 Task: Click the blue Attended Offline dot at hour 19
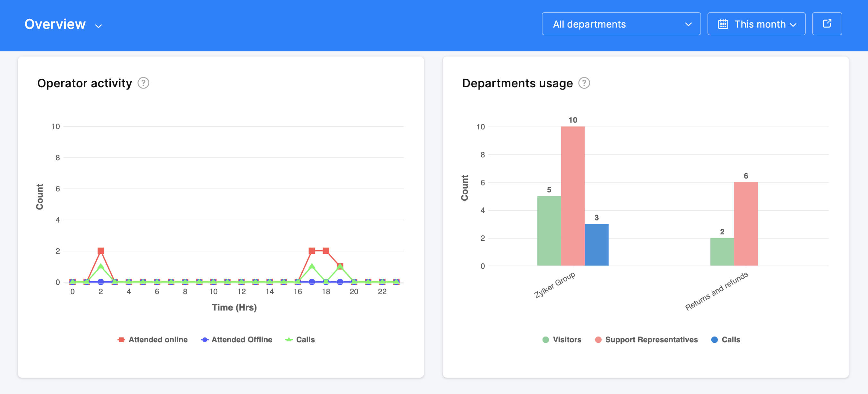[340, 281]
